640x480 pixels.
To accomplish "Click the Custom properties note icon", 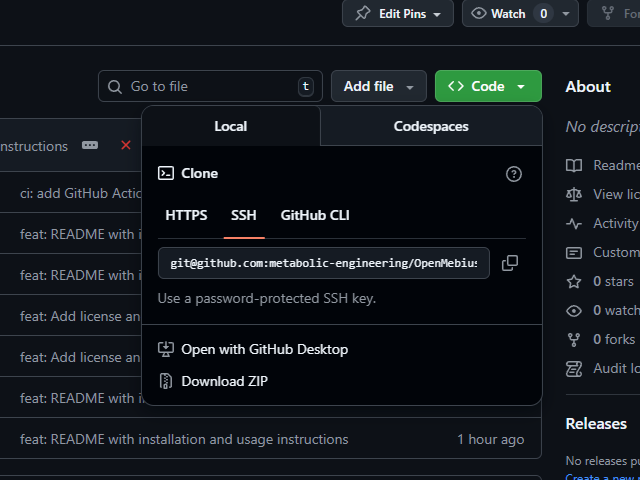I will click(x=574, y=253).
